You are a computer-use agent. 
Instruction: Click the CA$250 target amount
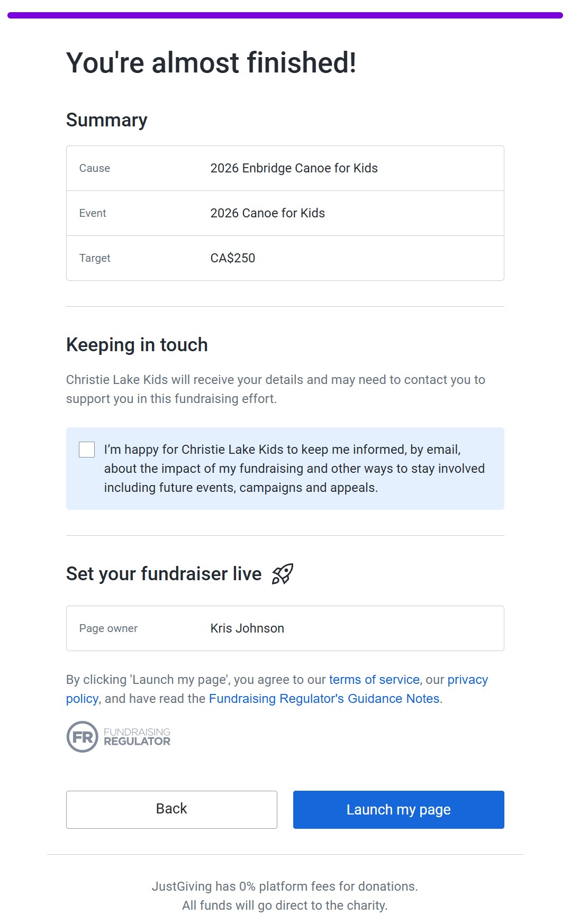click(x=232, y=258)
